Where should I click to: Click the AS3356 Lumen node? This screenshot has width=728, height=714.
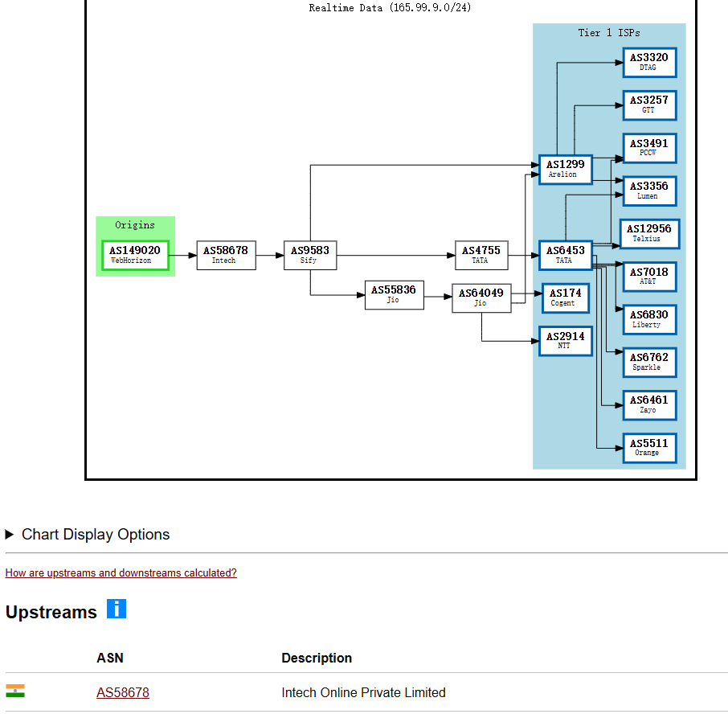[x=649, y=191]
